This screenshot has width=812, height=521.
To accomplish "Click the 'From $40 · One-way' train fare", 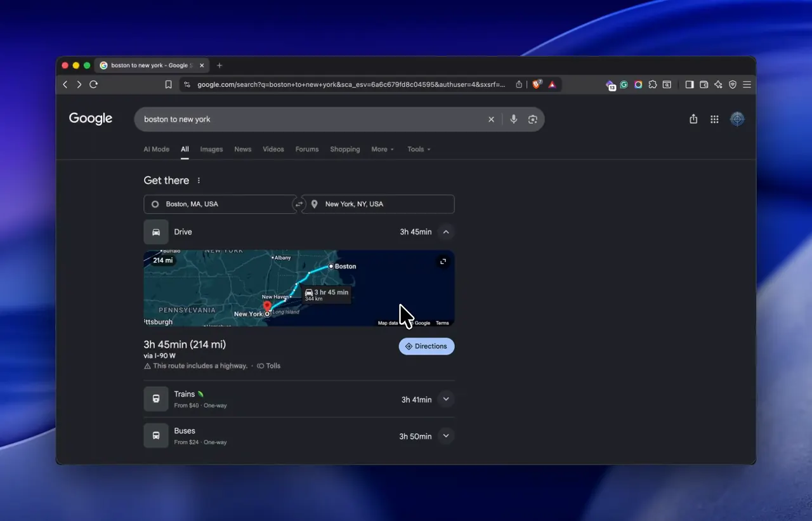I will (200, 406).
